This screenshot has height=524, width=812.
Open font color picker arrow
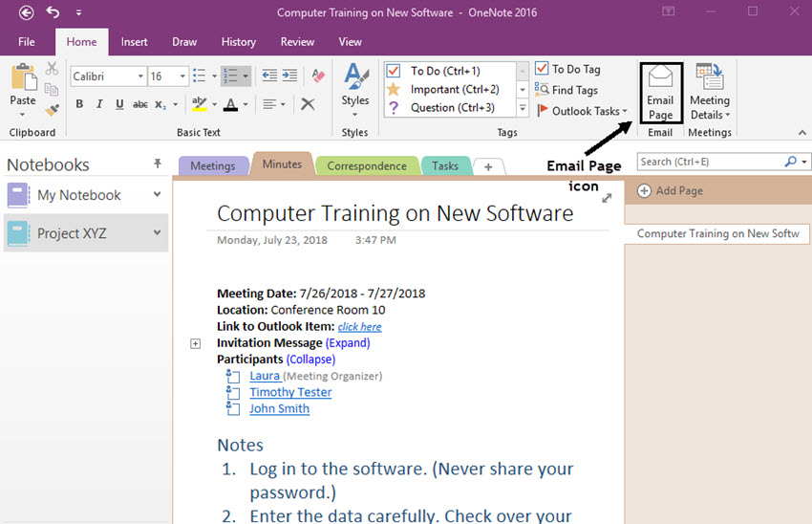pyautogui.click(x=246, y=104)
